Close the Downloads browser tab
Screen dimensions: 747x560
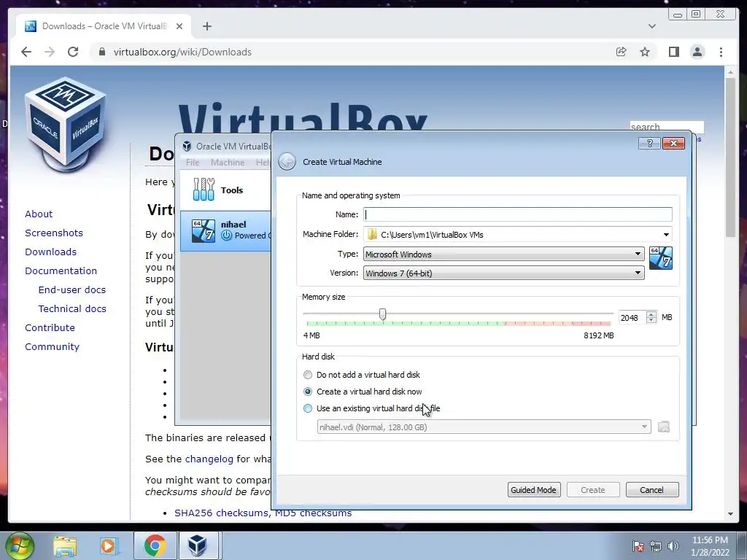179,26
